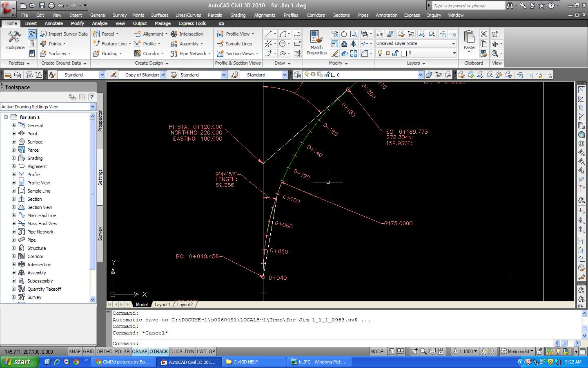
Task: Expand the Alignment node in Toolspace tree
Action: click(13, 166)
